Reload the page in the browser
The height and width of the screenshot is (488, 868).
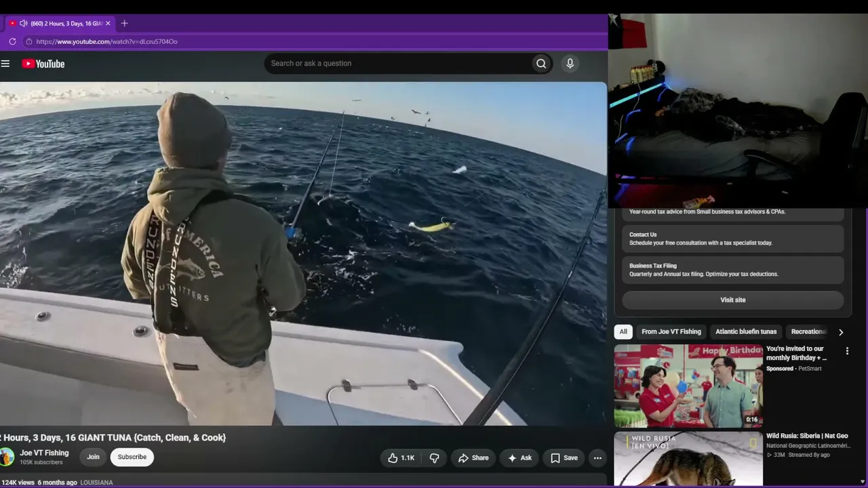click(x=12, y=41)
